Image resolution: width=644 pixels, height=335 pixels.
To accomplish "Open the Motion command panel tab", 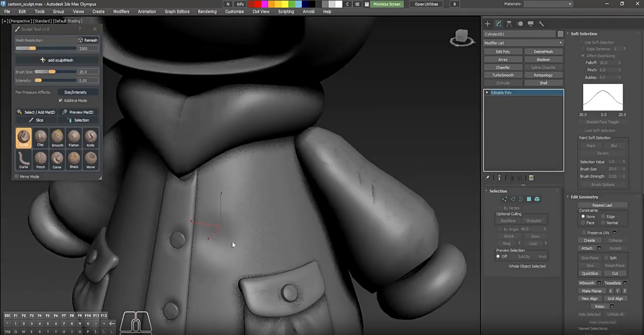I will pos(520,24).
